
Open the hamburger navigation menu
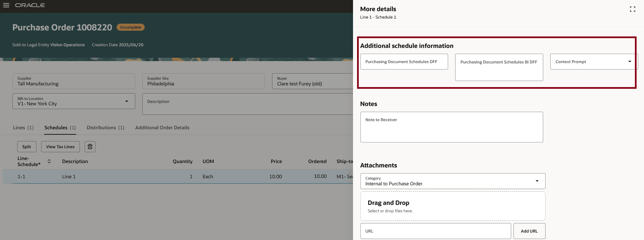[6, 5]
